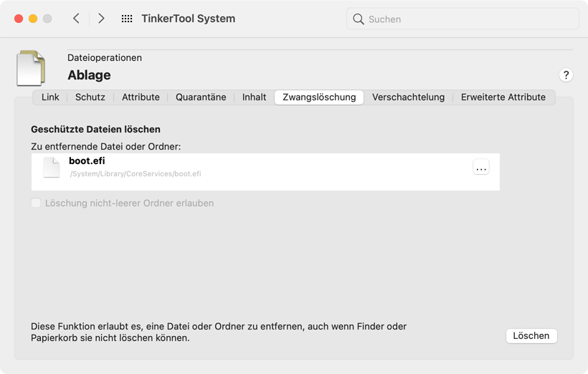Image resolution: width=588 pixels, height=374 pixels.
Task: Open the Verschachtelung tab
Action: pyautogui.click(x=408, y=97)
